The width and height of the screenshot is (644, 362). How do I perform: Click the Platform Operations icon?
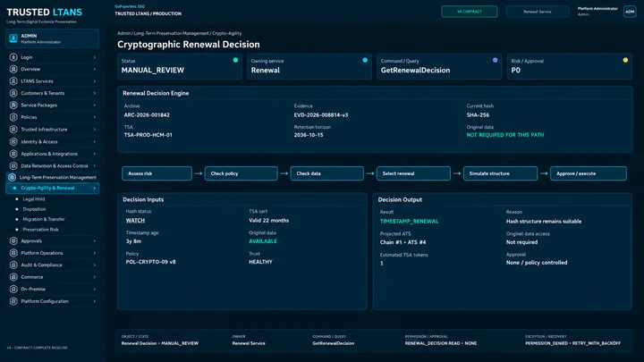(13, 253)
